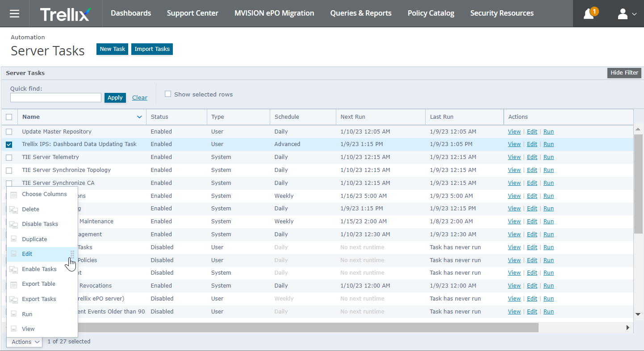Select Export Table from the actions menu
Viewport: 644px width, 351px height.
pyautogui.click(x=39, y=284)
